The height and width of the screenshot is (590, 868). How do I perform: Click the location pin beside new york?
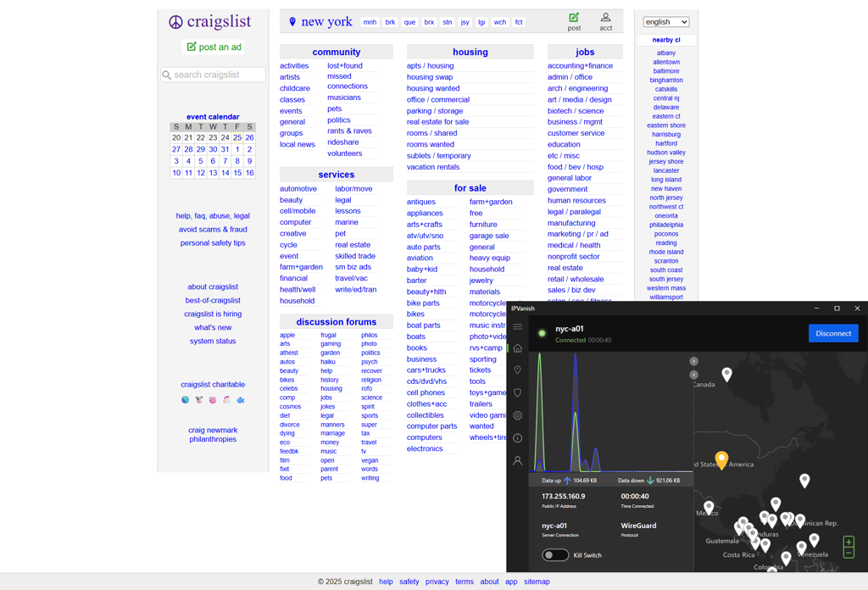click(x=292, y=21)
